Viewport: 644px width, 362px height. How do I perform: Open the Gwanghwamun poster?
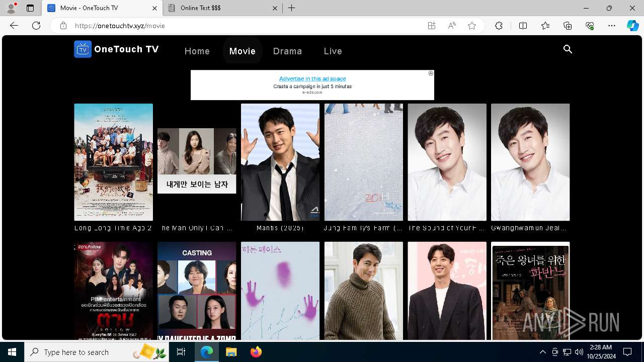(x=530, y=162)
